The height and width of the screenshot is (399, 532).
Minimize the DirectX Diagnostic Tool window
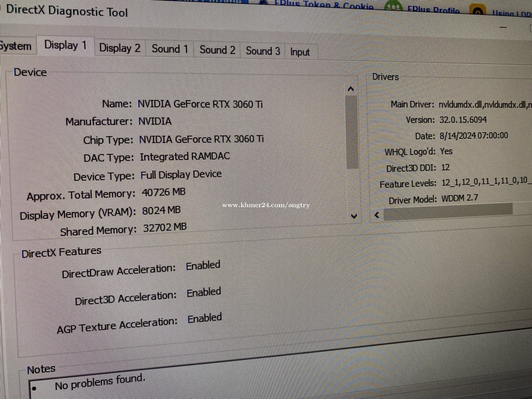point(503,27)
